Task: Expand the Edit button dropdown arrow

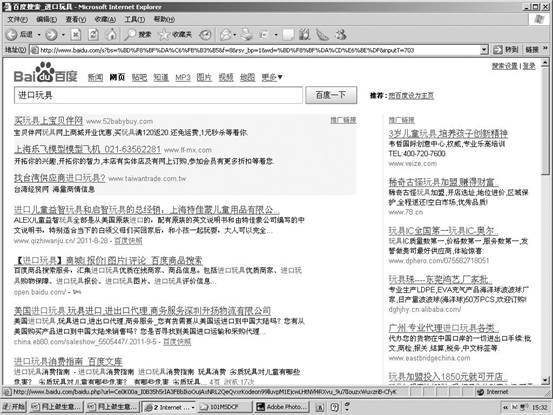Action: (276, 35)
